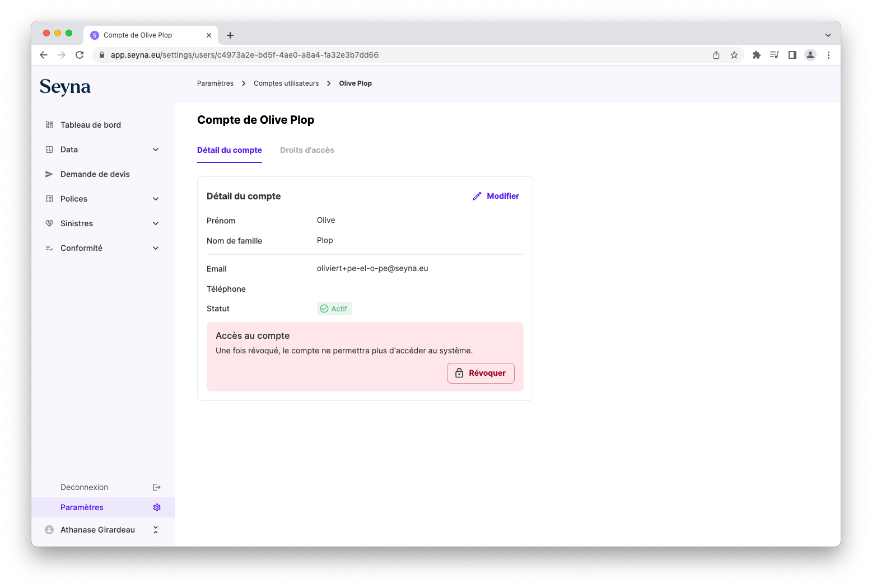Click the Comptes utilisateurs breadcrumb link

coord(286,83)
